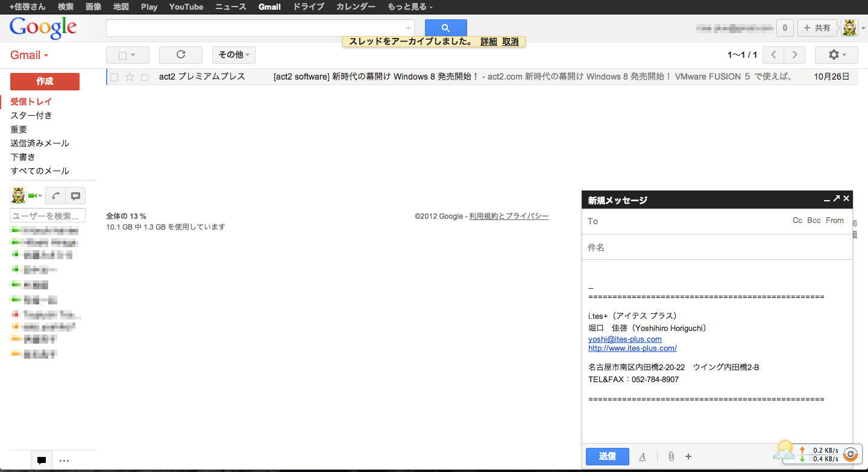
Task: Open the 送信済みメール folder
Action: click(x=40, y=143)
